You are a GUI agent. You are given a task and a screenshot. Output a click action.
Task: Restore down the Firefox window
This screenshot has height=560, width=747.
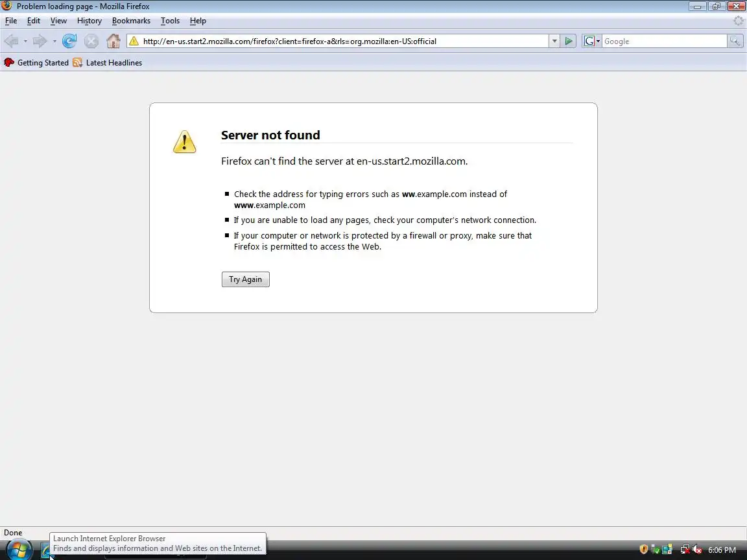coord(716,6)
